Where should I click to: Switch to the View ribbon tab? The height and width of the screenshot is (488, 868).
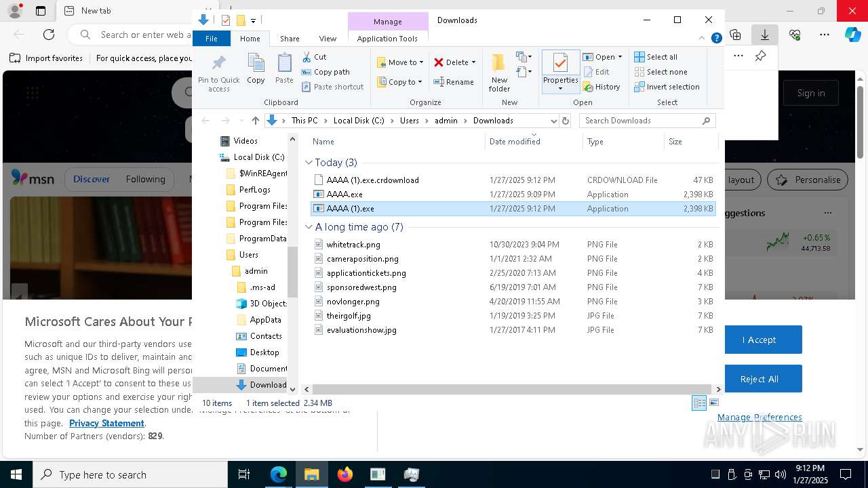tap(328, 39)
